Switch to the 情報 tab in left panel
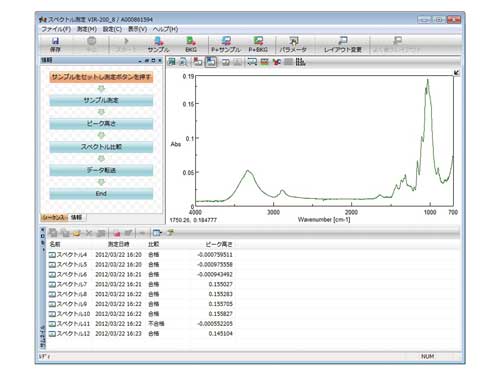Image resolution: width=500 pixels, height=375 pixels. [76, 217]
